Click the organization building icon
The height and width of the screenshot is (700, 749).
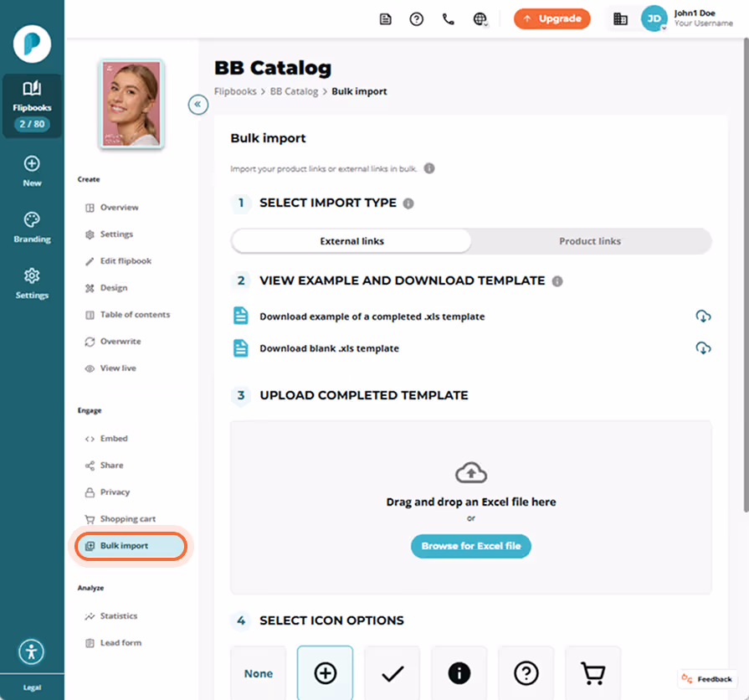pos(620,19)
